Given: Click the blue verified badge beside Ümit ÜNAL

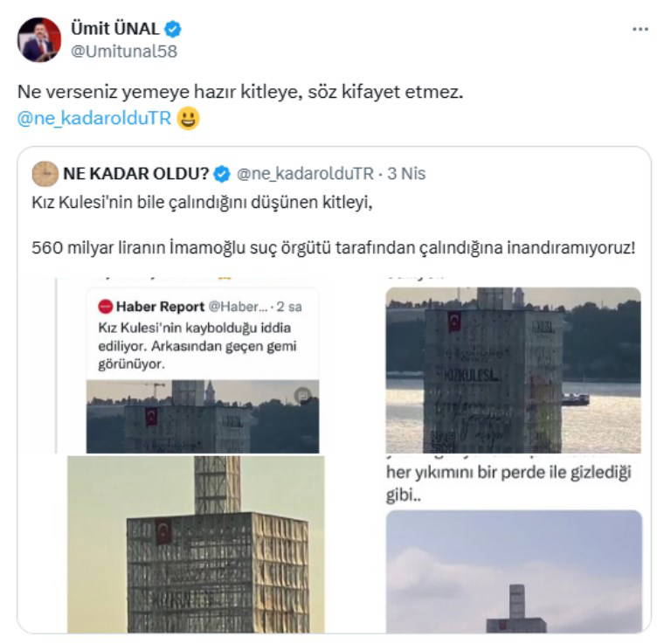Looking at the screenshot, I should pos(172,29).
